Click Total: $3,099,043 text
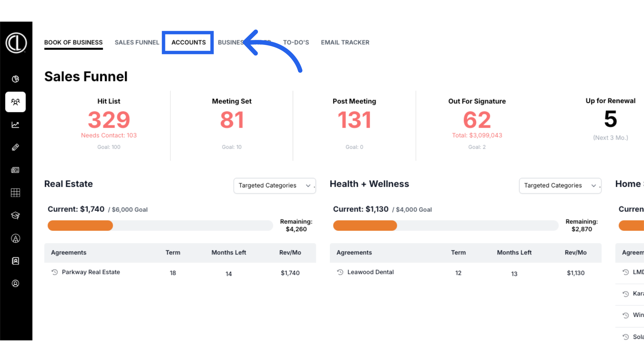644x362 pixels. pos(477,135)
